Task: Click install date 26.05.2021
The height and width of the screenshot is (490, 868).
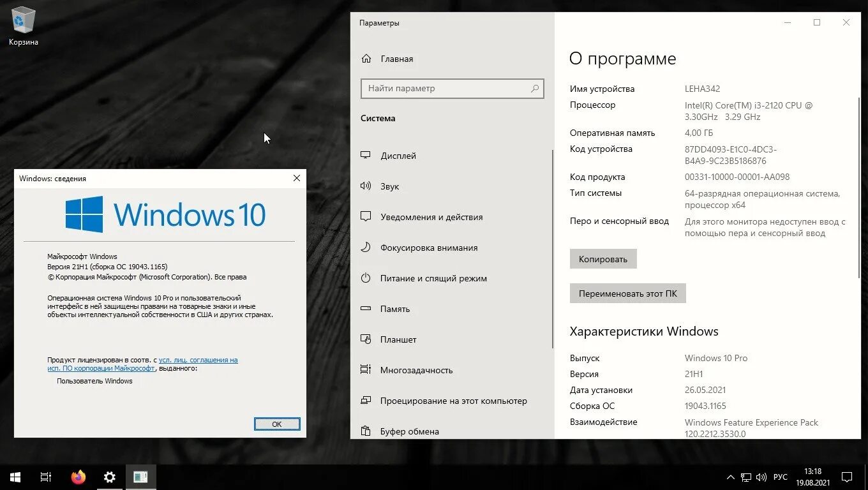Action: 705,390
